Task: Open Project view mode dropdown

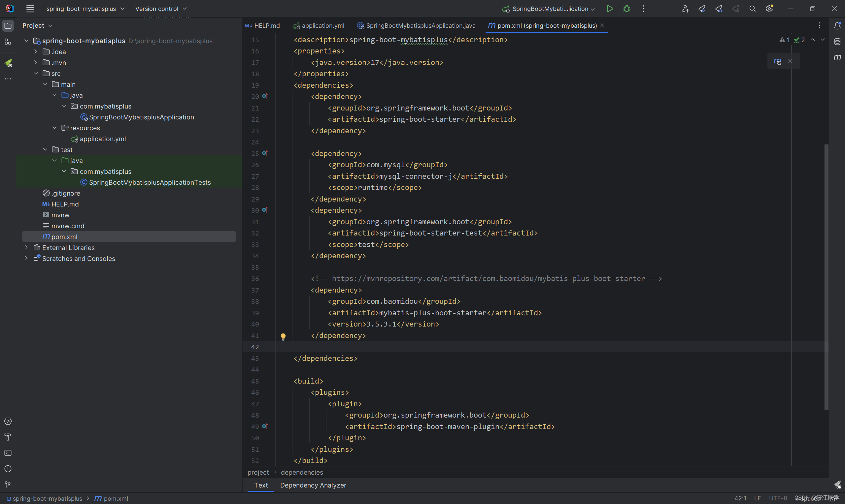Action: point(37,26)
